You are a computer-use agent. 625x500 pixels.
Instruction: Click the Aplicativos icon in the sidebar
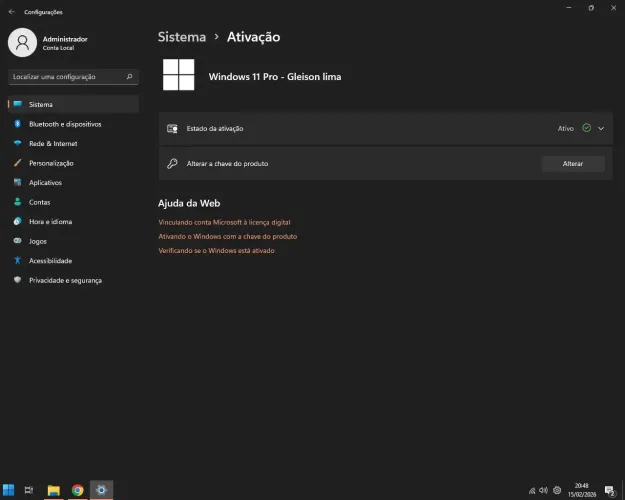(x=18, y=182)
